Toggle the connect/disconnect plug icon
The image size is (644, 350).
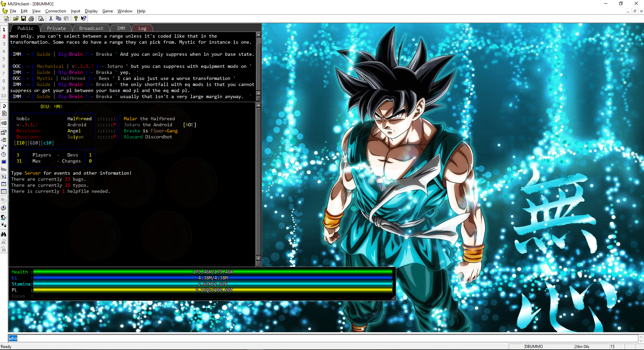click(x=4, y=123)
